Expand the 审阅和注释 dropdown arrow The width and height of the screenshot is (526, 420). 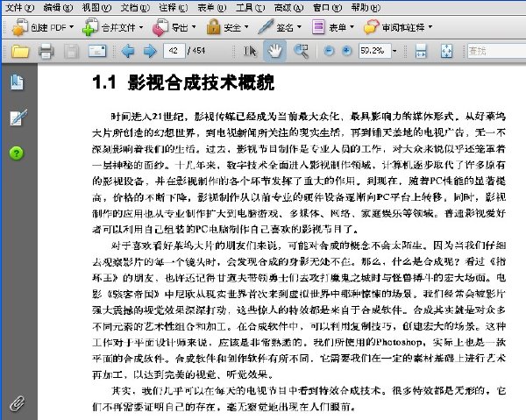(430, 27)
